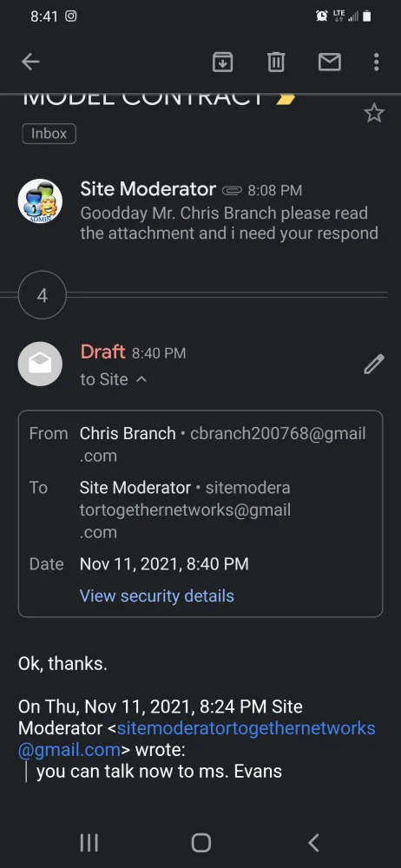Archive this email conversation
401x868 pixels.
point(223,62)
